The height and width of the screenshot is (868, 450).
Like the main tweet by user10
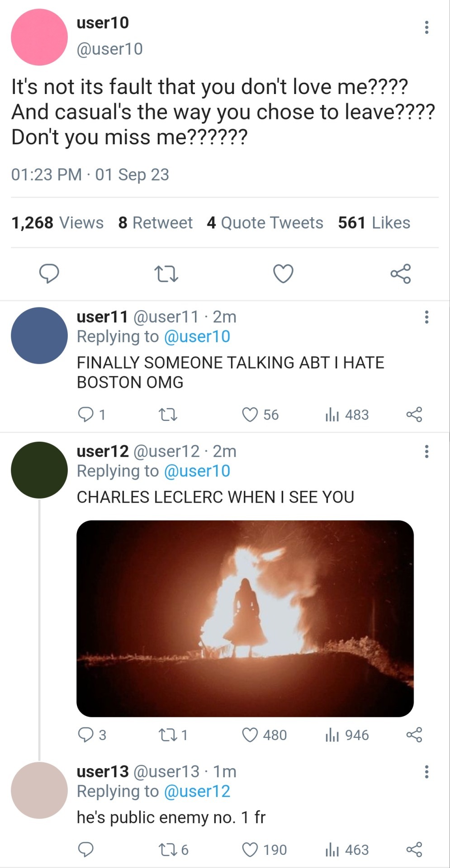click(x=283, y=274)
